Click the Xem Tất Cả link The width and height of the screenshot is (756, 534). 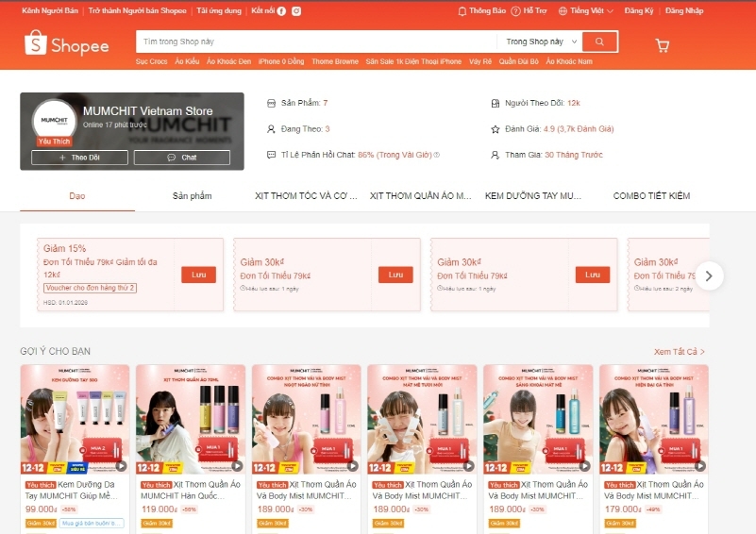tap(679, 352)
